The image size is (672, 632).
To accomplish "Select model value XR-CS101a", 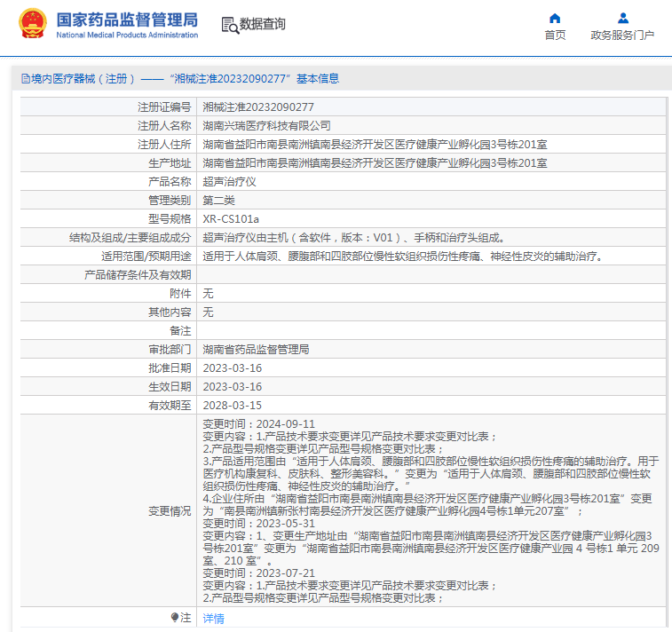I will 231,219.
